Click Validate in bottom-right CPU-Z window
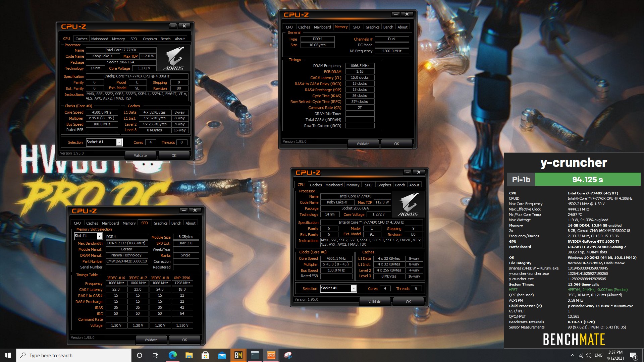 [x=375, y=302]
